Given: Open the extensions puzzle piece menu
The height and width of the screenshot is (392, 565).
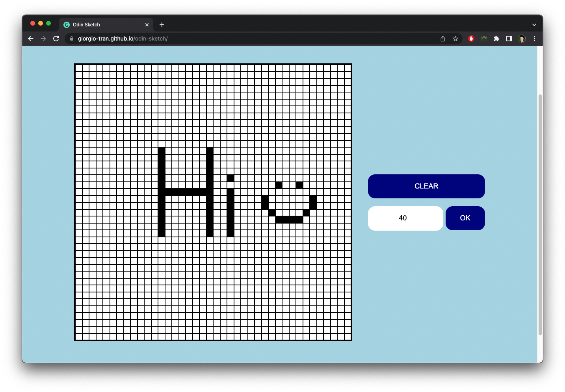Looking at the screenshot, I should pos(496,39).
